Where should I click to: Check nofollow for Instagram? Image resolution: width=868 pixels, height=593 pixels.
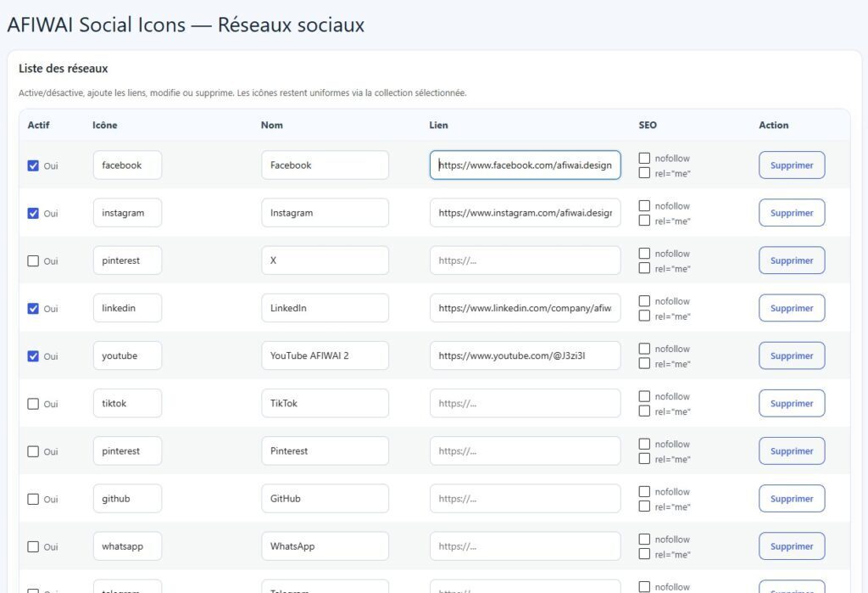click(x=644, y=205)
